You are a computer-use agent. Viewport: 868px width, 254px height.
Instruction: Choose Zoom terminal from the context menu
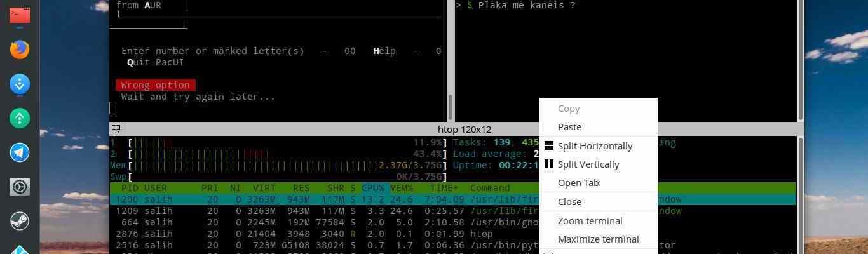590,221
